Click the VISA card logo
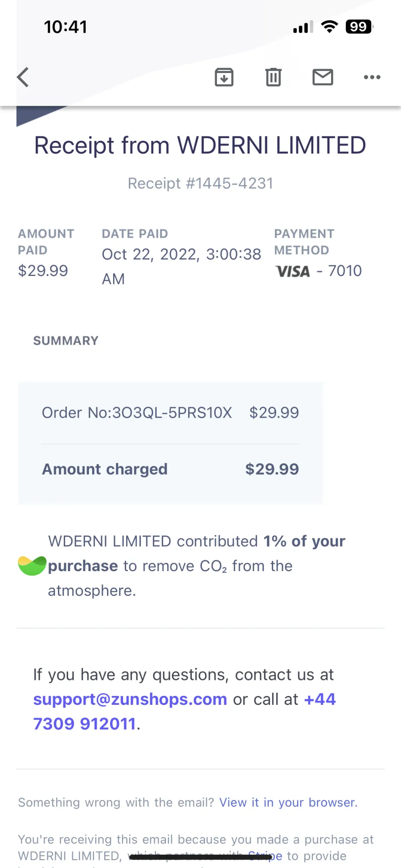Image resolution: width=401 pixels, height=868 pixels. point(293,271)
